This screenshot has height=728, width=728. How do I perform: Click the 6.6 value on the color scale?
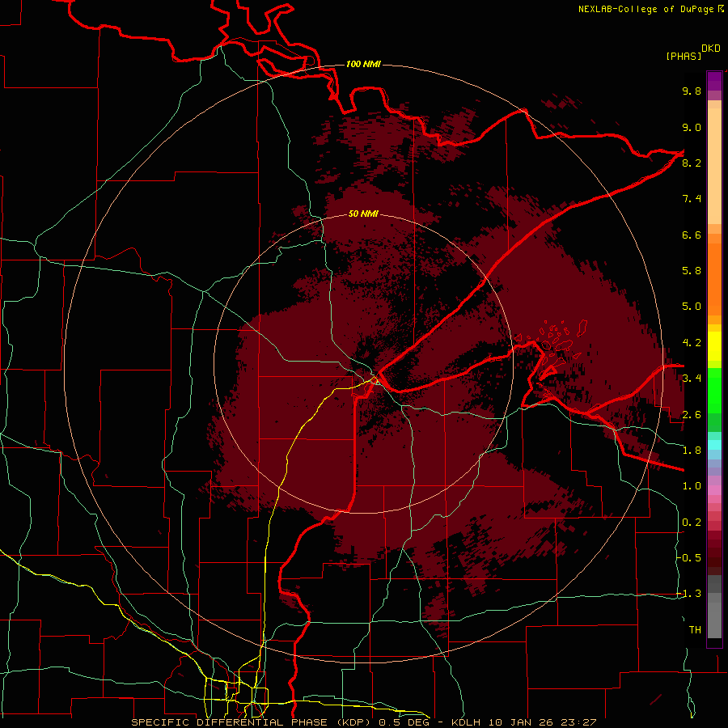coord(692,235)
